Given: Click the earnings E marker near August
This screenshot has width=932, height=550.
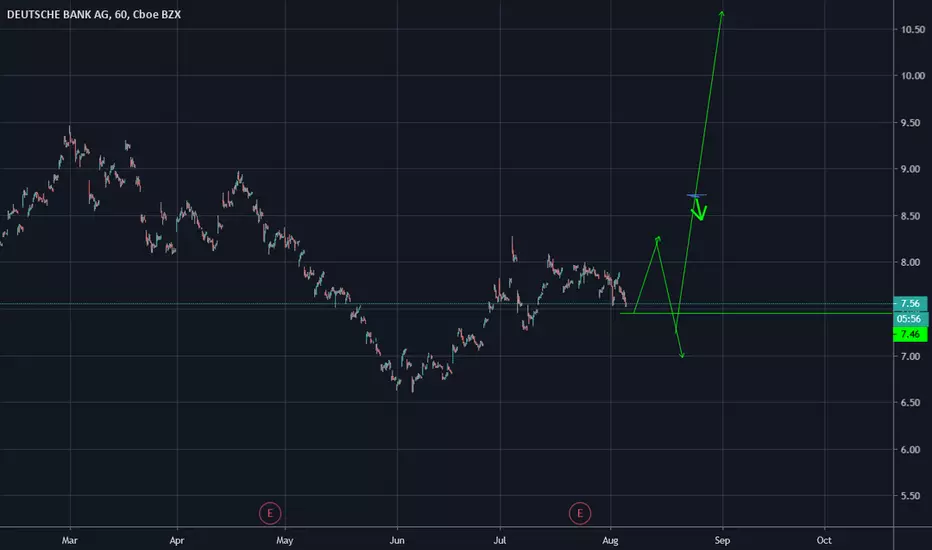Looking at the screenshot, I should 580,513.
